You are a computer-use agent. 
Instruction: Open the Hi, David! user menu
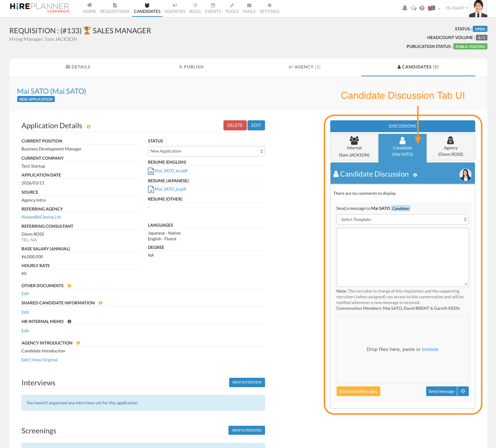pyautogui.click(x=457, y=8)
